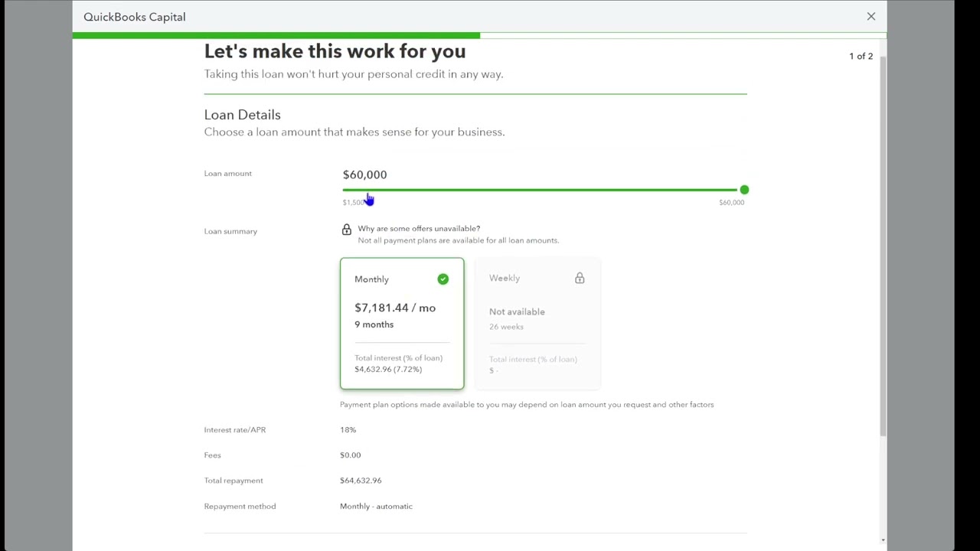980x551 pixels.
Task: Click the scroll down arrow at bottom right
Action: pos(883,540)
